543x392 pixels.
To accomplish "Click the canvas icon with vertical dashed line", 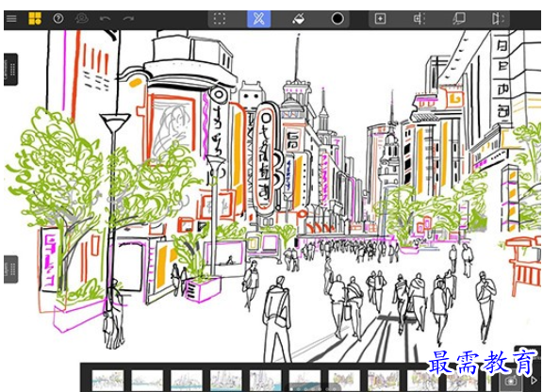I will pos(420,18).
